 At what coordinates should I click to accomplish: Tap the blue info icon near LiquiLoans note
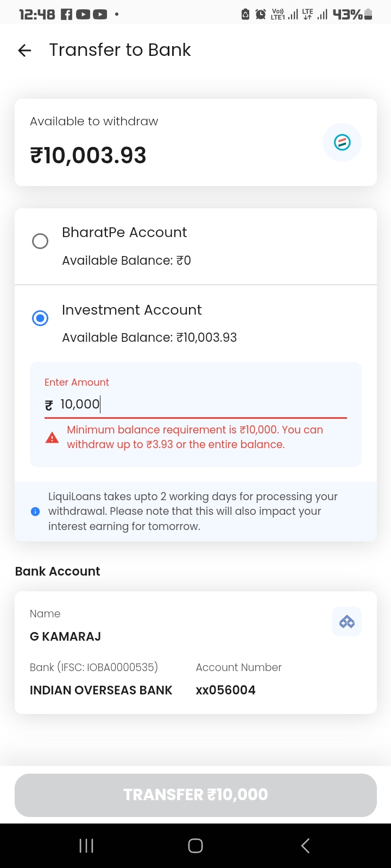coord(35,512)
